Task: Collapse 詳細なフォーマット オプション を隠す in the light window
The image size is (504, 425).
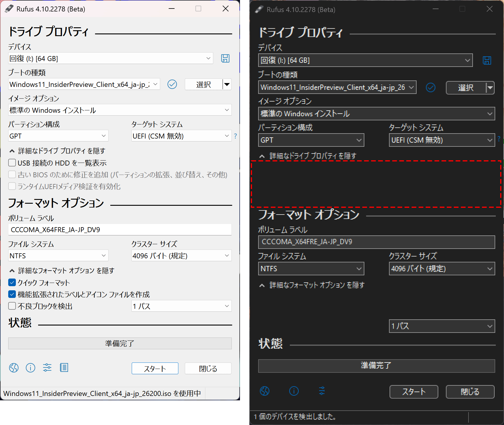Action: click(62, 271)
